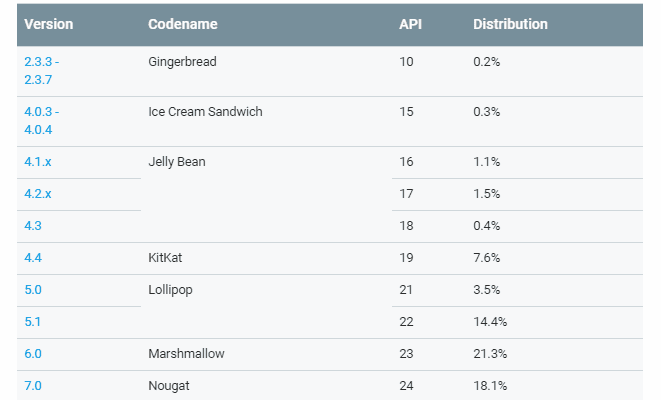Select the Gingerbread codename cell
The height and width of the screenshot is (400, 661).
(182, 62)
